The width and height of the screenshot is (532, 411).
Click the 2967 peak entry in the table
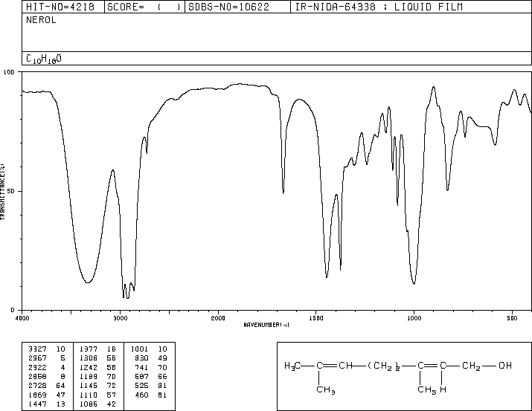coord(38,358)
